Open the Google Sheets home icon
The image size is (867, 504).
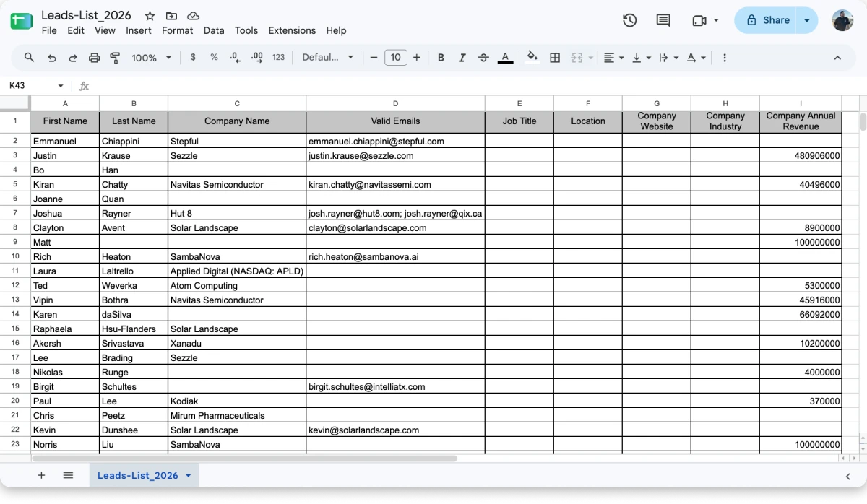(21, 21)
